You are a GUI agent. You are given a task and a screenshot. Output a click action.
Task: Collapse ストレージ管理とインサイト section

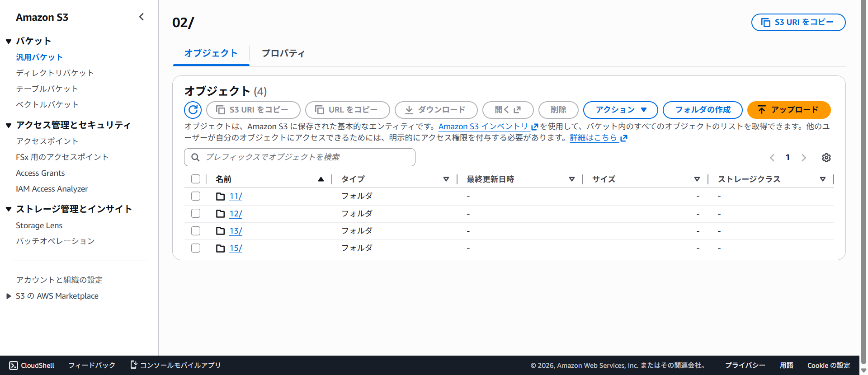click(9, 209)
